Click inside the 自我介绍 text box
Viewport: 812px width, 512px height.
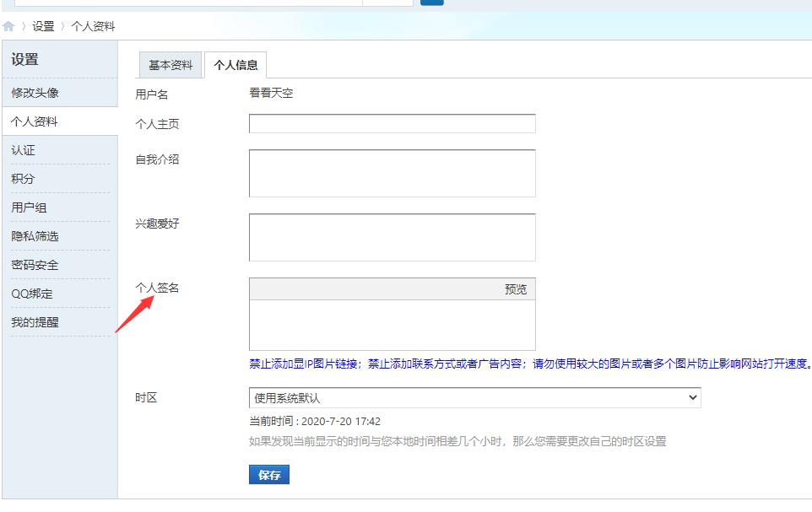[392, 172]
